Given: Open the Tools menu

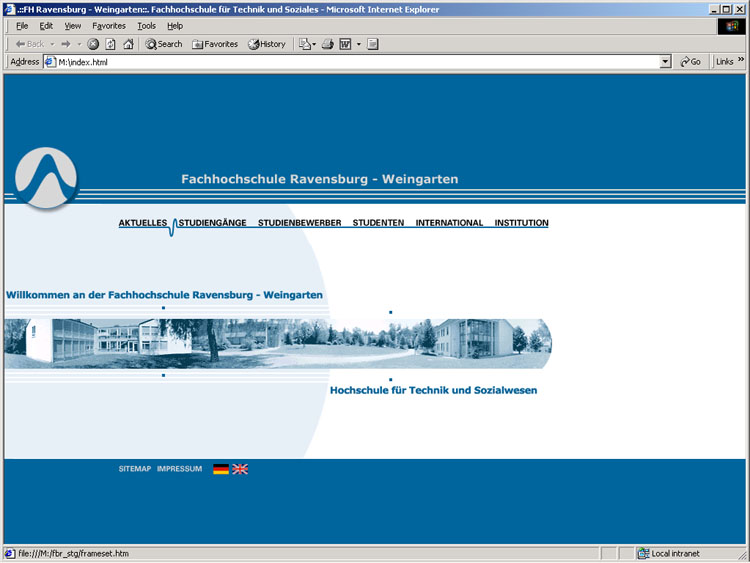Looking at the screenshot, I should point(147,26).
